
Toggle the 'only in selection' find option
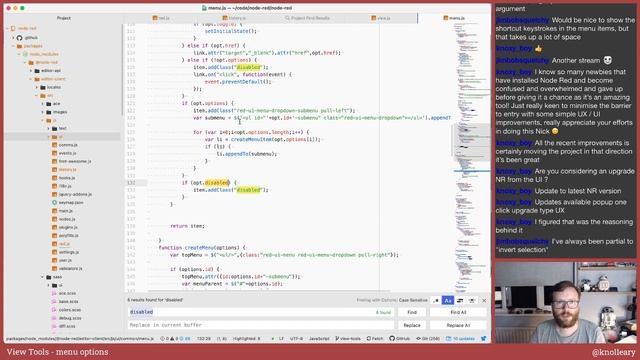pos(460,300)
